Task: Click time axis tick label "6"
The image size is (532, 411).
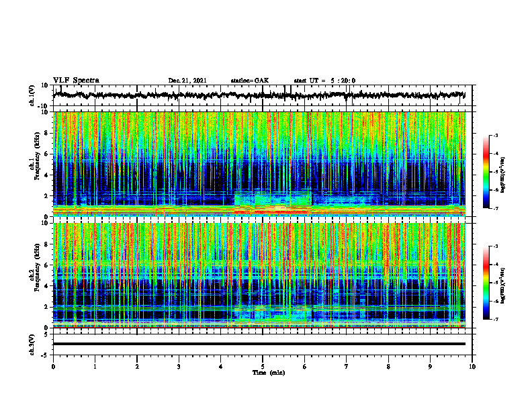Action: 305,367
